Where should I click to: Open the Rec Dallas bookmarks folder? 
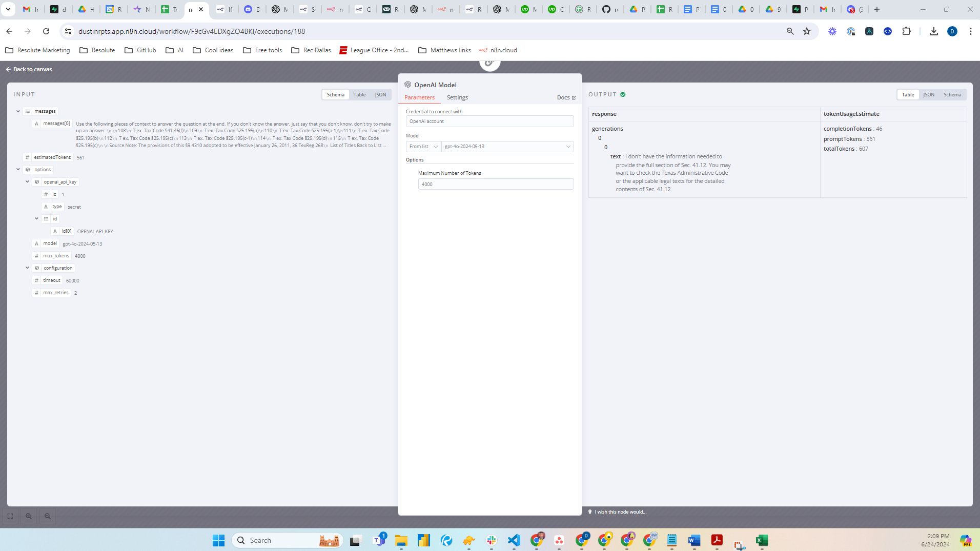coord(311,50)
